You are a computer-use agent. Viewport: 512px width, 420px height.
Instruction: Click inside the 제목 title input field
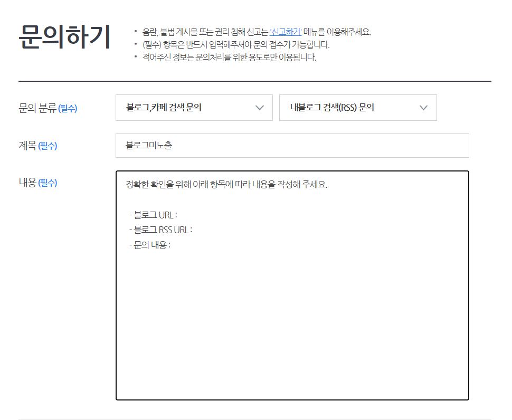292,146
